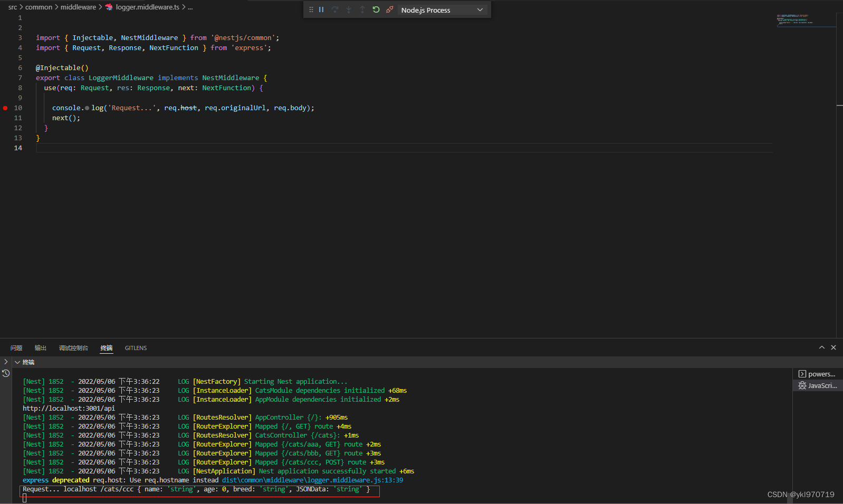
Task: Close the bottom panel
Action: coord(834,347)
